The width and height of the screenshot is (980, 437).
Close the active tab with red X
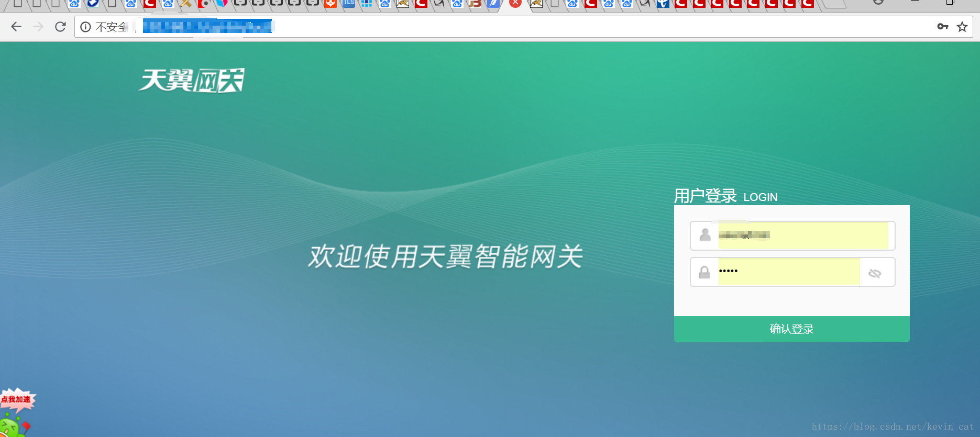coord(515,3)
